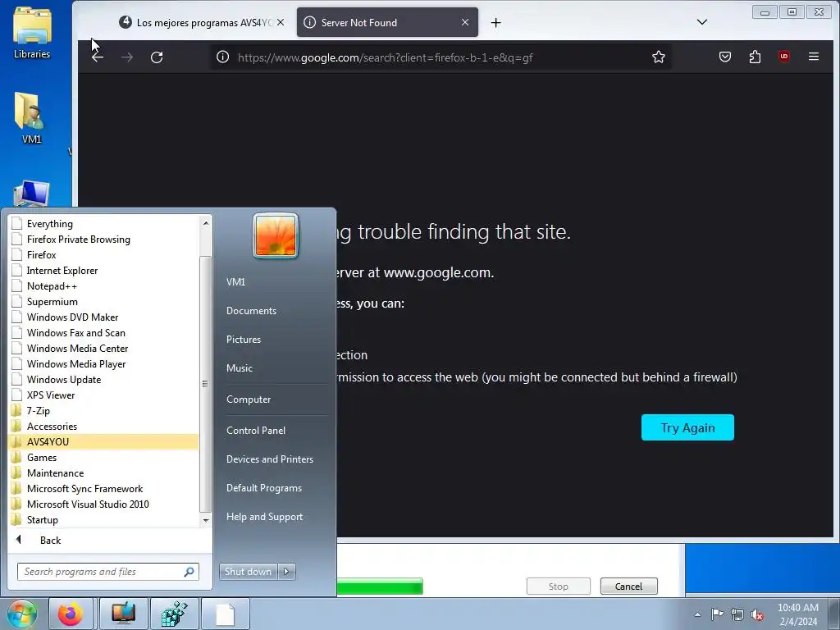This screenshot has height=630, width=840.
Task: Select the Server Not Found tab
Action: pyautogui.click(x=387, y=22)
